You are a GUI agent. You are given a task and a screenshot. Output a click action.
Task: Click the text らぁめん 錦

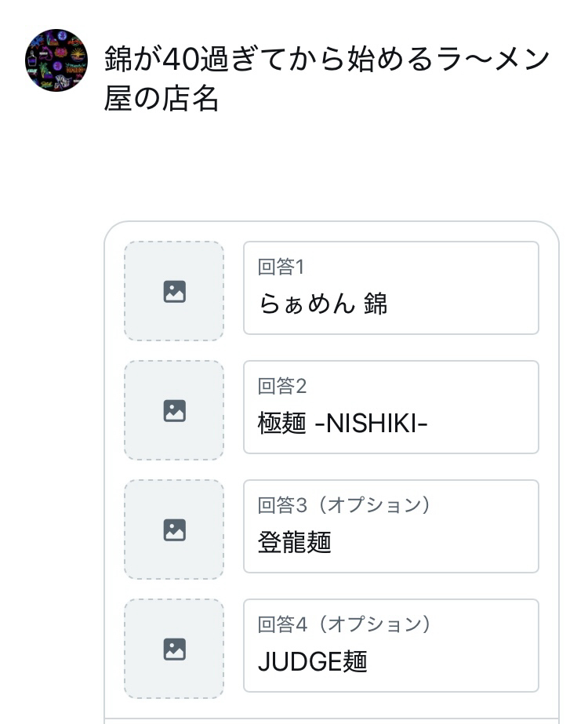coord(323,304)
